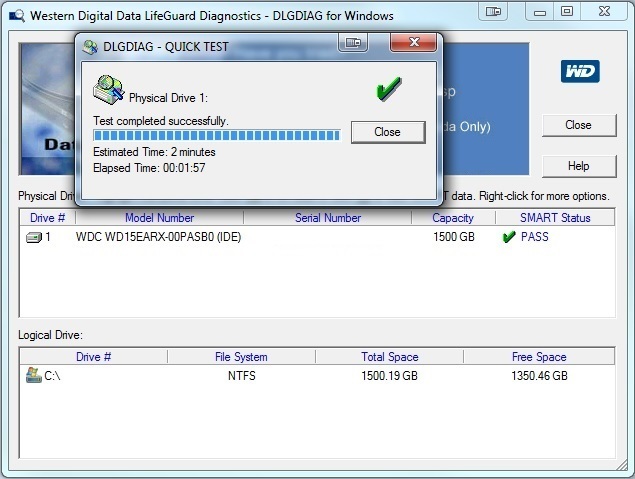
Task: Click the Capacity column header
Action: pyautogui.click(x=453, y=218)
